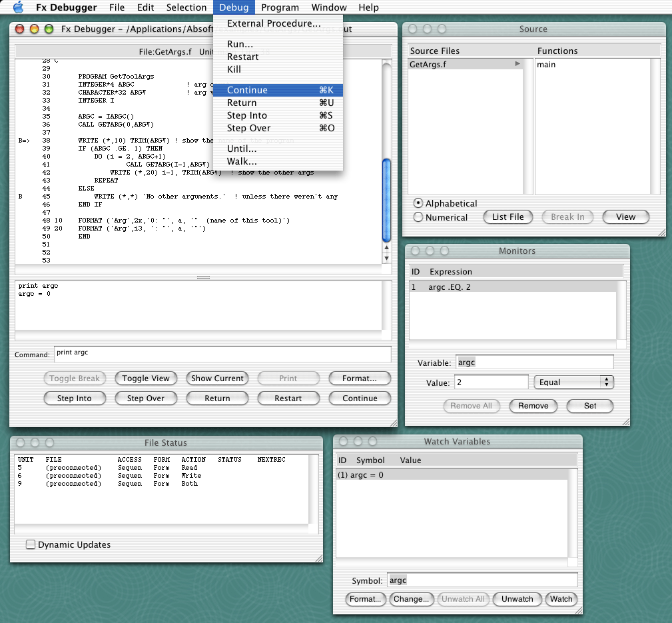Enable the Dynamic Updates checkbox
The image size is (672, 623).
(x=31, y=544)
